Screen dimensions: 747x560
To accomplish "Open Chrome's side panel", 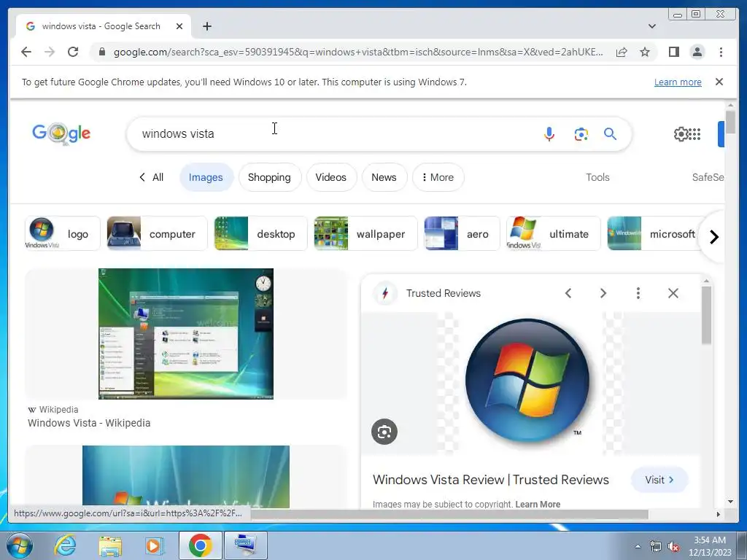I will coord(673,52).
